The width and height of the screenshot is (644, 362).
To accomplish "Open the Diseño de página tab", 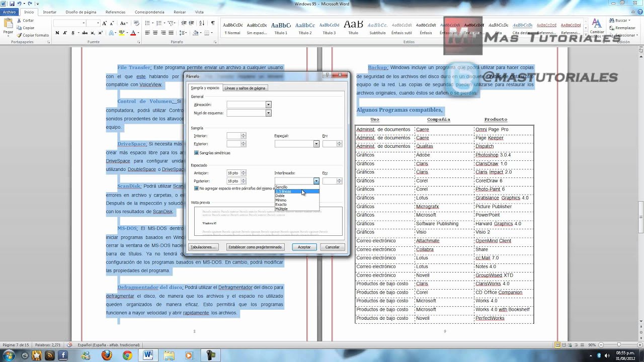I will click(x=81, y=12).
